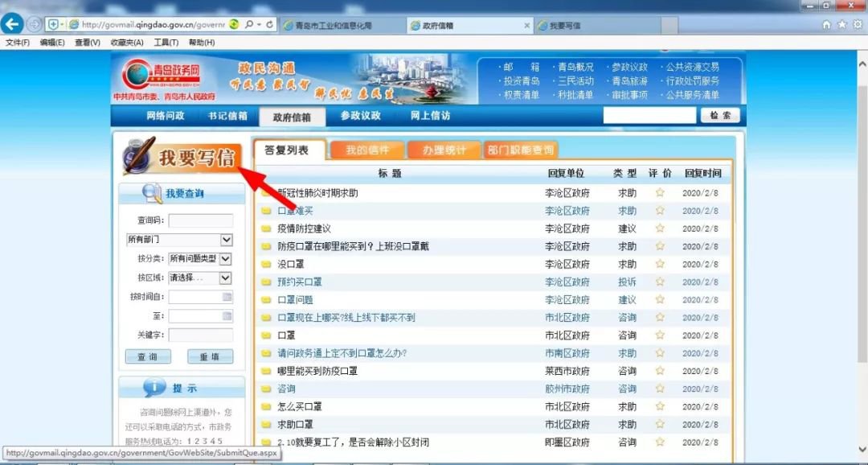Click the rating star for '口罩难买' row
The width and height of the screenshot is (868, 465).
tap(660, 211)
